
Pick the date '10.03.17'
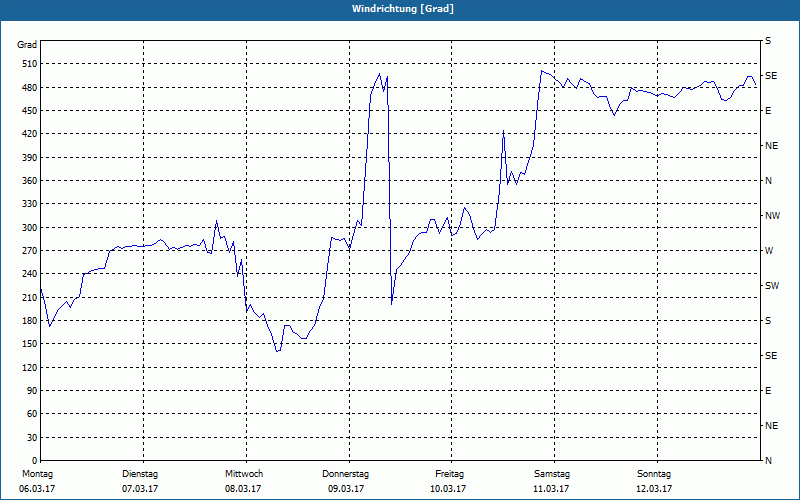(448, 489)
